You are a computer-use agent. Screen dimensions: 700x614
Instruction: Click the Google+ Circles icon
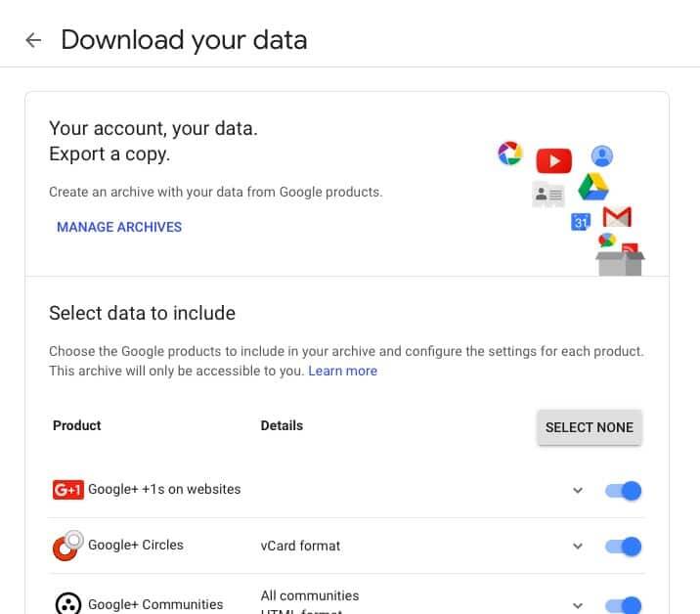click(67, 546)
